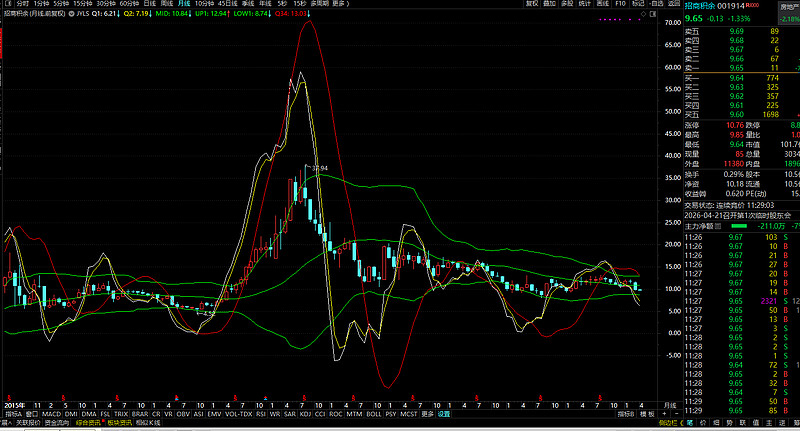
Task: Expand the 更多 periods menu at top
Action: pyautogui.click(x=340, y=4)
